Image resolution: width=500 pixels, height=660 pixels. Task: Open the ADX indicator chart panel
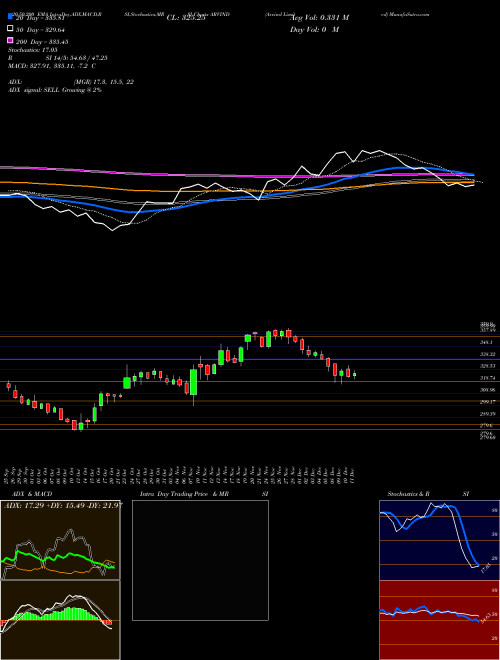[x=60, y=540]
